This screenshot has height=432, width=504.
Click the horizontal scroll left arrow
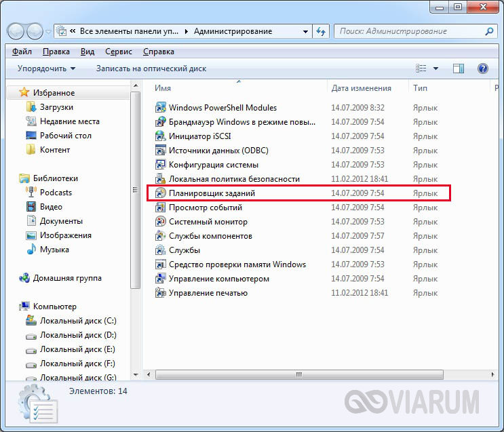pos(149,374)
